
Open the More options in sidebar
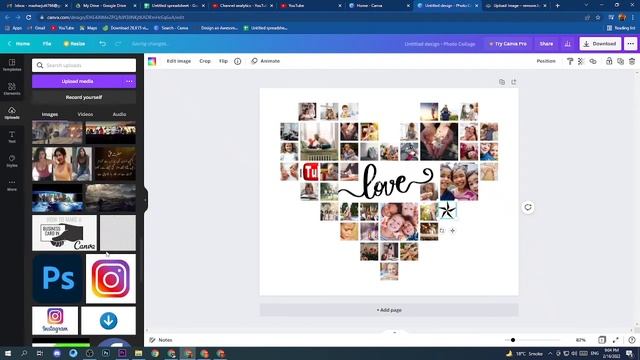[x=12, y=185]
